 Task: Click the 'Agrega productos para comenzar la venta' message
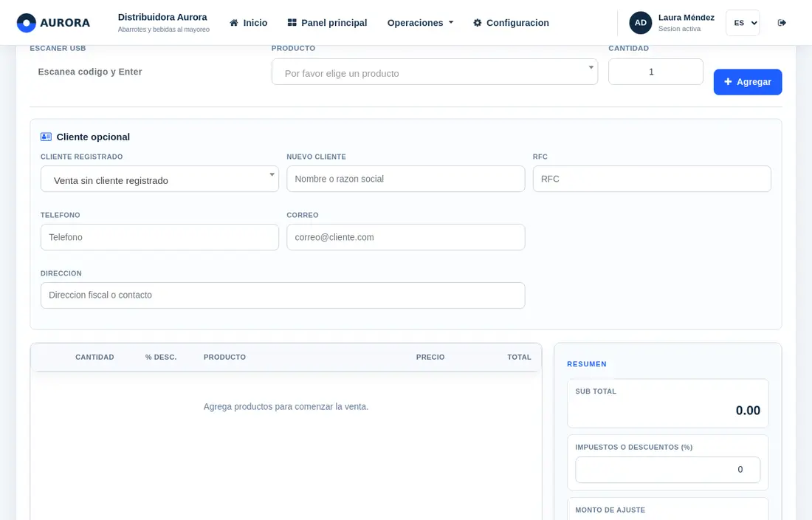pos(286,406)
